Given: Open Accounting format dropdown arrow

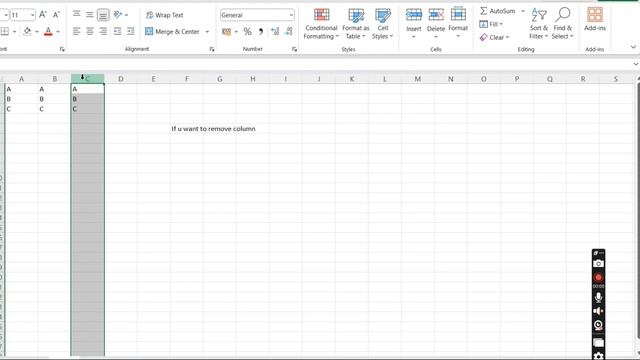Looking at the screenshot, I should click(x=236, y=31).
